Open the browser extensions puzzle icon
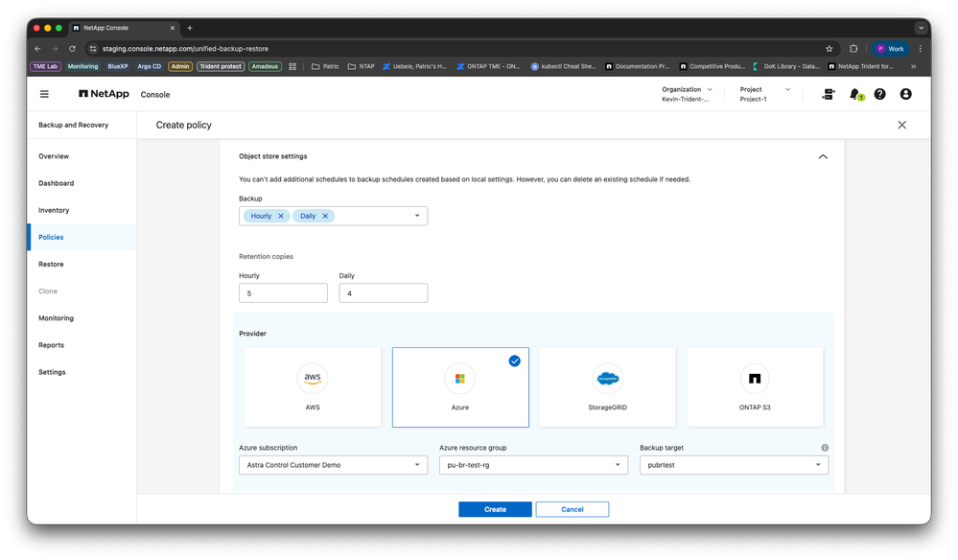Screen dimensions: 958x560 853,49
